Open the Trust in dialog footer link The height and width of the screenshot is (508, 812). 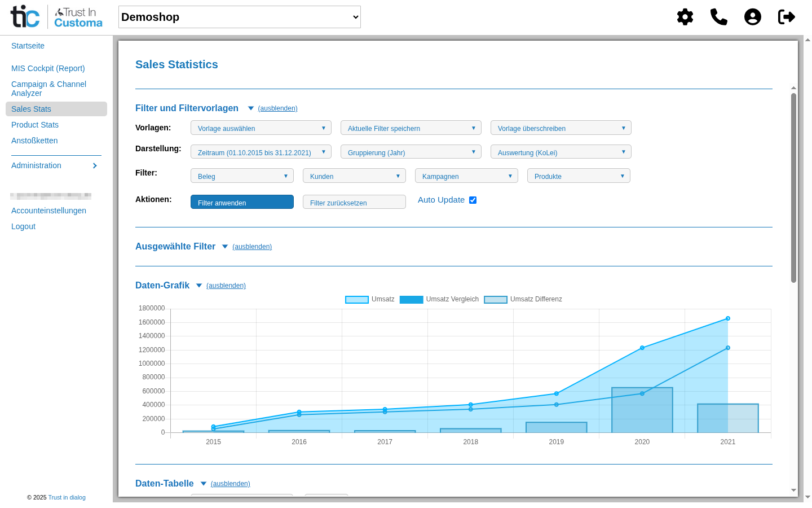(x=67, y=497)
